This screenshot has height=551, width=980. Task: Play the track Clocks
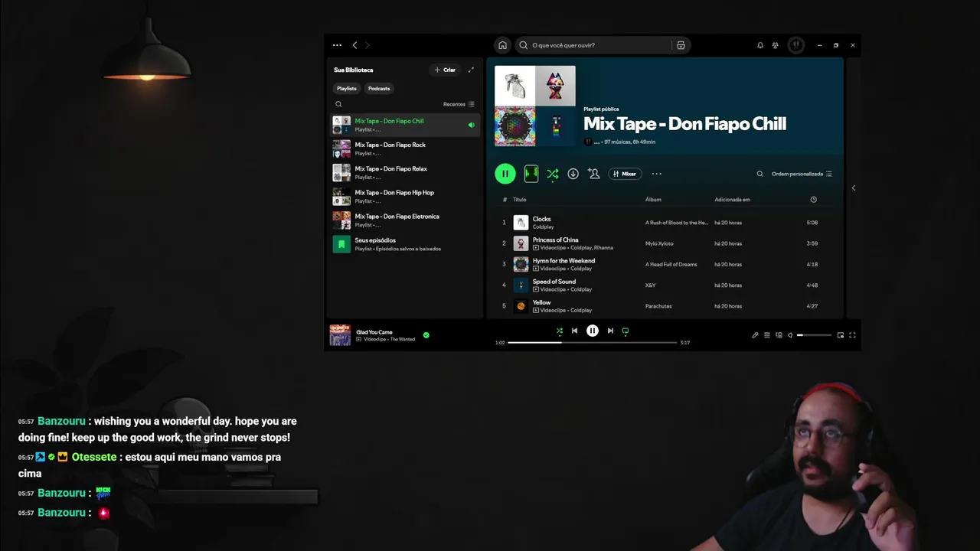coord(666,223)
